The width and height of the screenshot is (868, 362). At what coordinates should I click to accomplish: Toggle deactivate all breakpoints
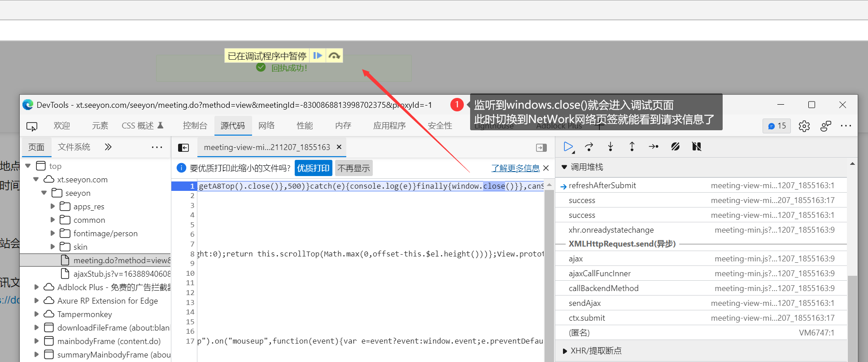[x=675, y=147]
